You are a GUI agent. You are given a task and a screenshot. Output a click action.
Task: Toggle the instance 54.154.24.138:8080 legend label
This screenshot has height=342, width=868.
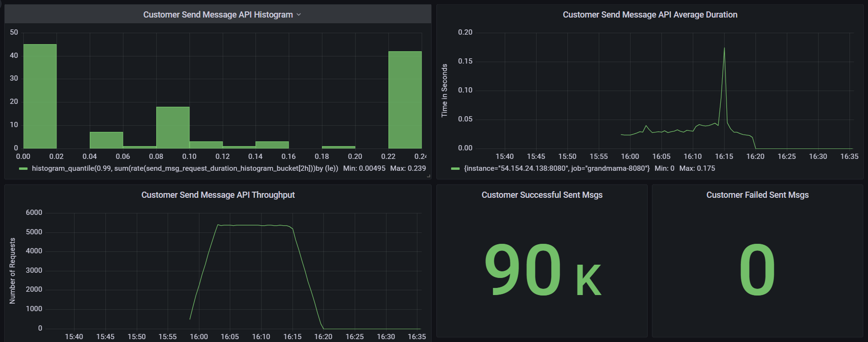coord(557,168)
